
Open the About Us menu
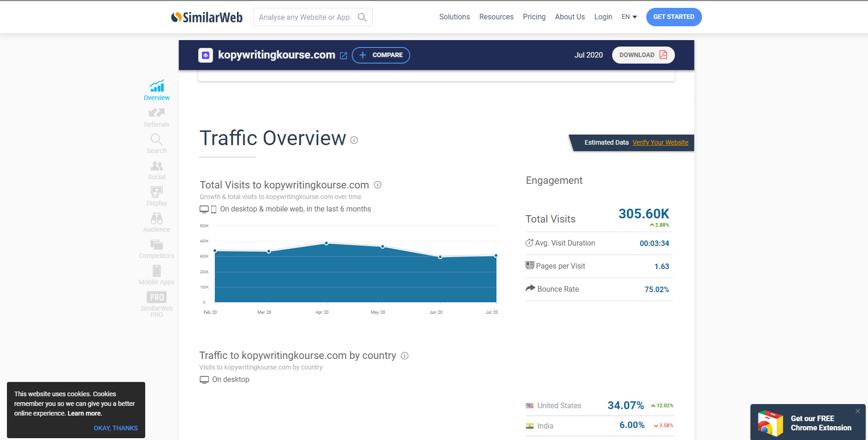(570, 17)
